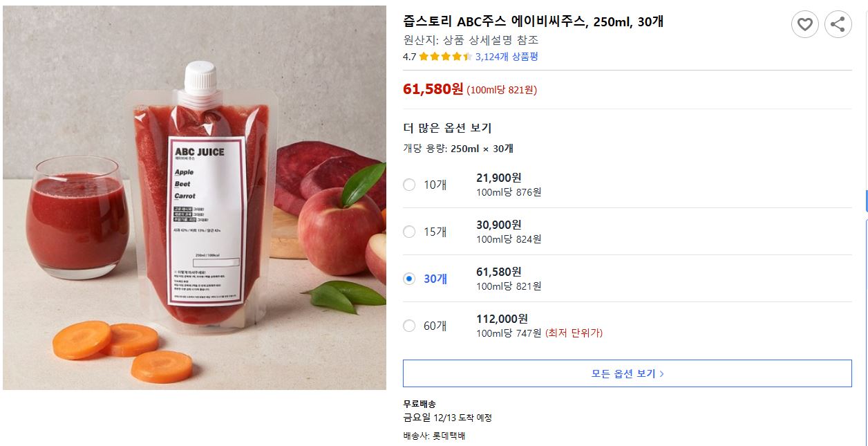Click the star rating icon next to 4.7
This screenshot has height=446, width=868.
(x=444, y=57)
